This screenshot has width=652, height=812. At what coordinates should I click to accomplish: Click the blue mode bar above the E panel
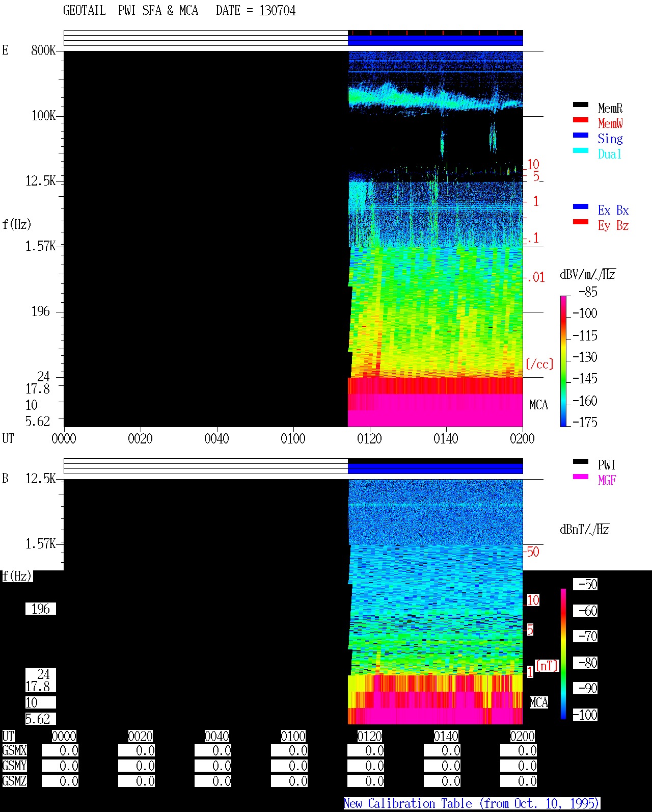pos(435,40)
